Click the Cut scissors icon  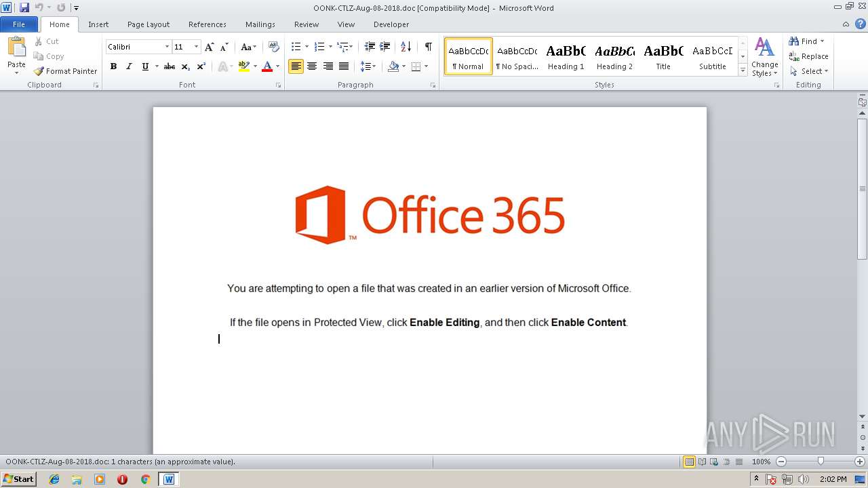point(39,41)
